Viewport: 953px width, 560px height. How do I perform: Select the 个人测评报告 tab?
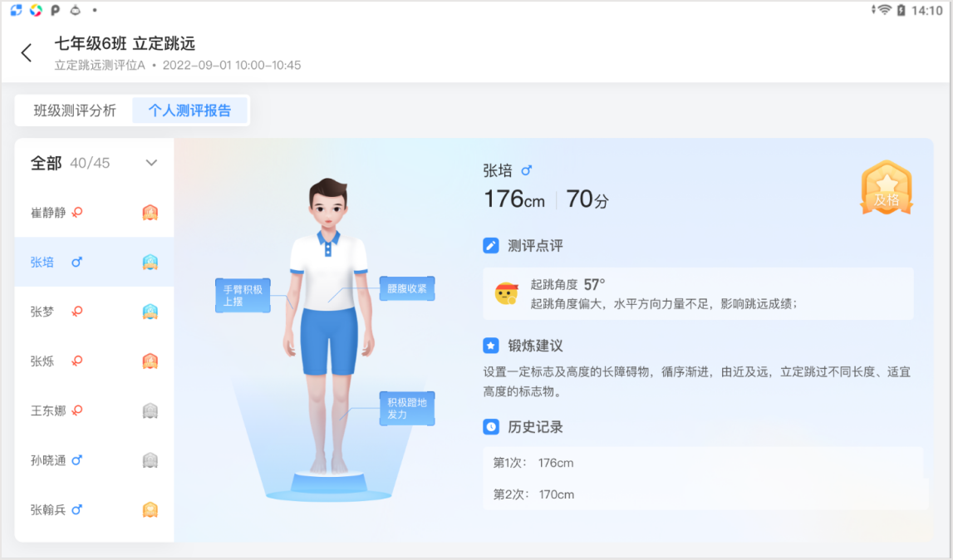pyautogui.click(x=189, y=110)
